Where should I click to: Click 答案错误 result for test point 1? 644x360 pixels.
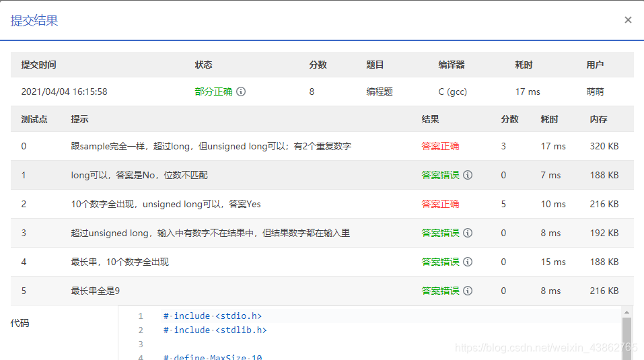[440, 175]
